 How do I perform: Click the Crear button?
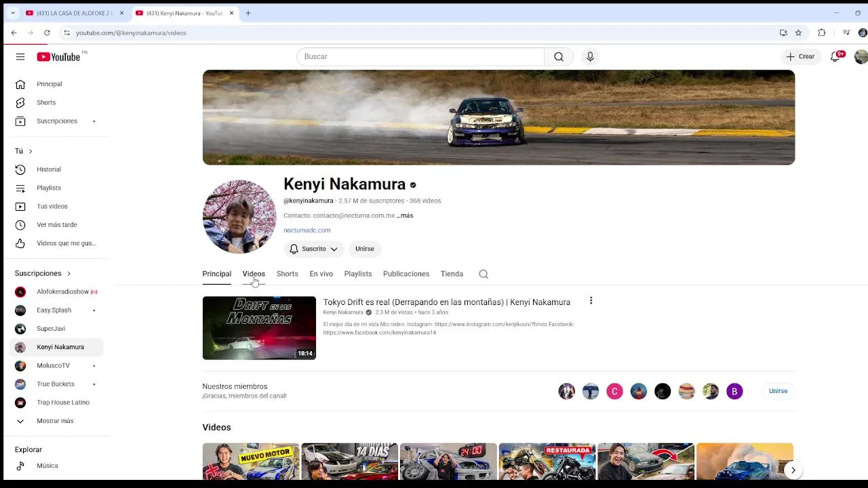tap(800, 57)
